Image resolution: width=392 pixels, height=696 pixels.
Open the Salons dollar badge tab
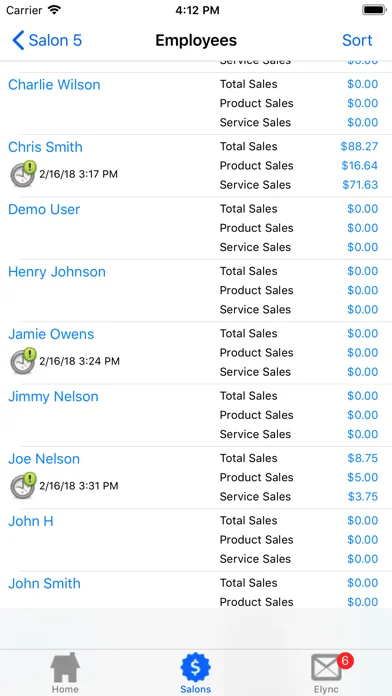(195, 667)
